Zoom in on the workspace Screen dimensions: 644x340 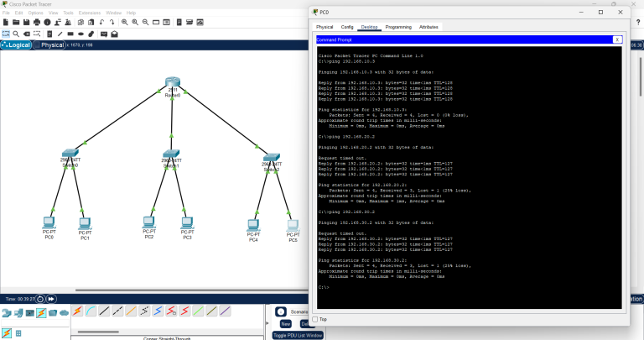124,22
